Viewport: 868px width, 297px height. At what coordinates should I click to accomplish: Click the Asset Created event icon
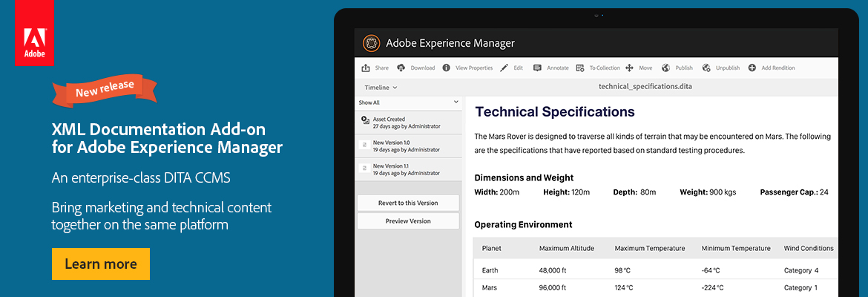click(x=365, y=120)
